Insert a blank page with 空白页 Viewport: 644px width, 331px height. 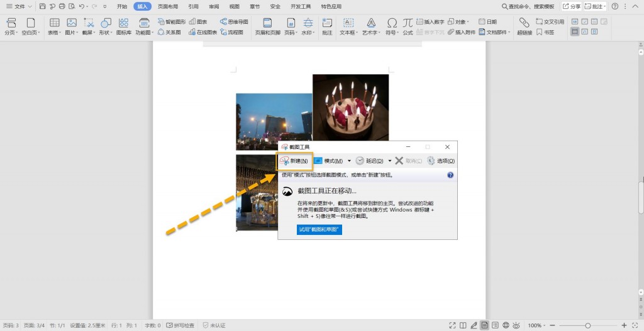tap(31, 26)
